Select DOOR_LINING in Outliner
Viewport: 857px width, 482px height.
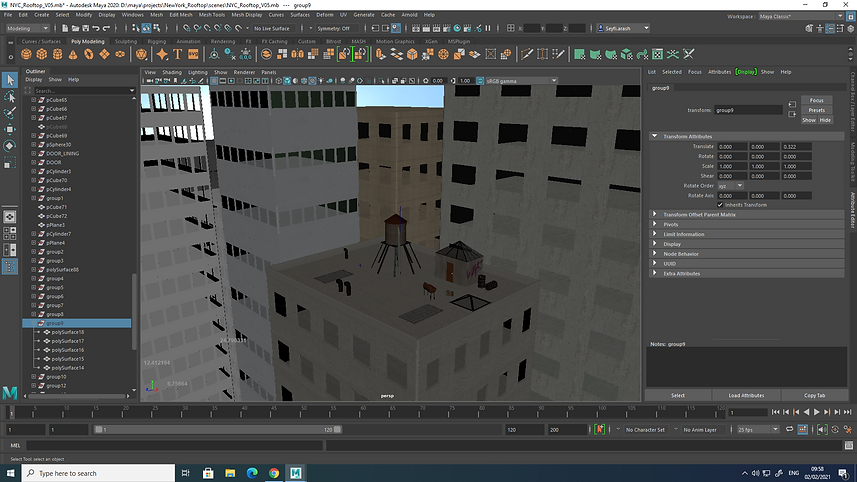click(62, 154)
